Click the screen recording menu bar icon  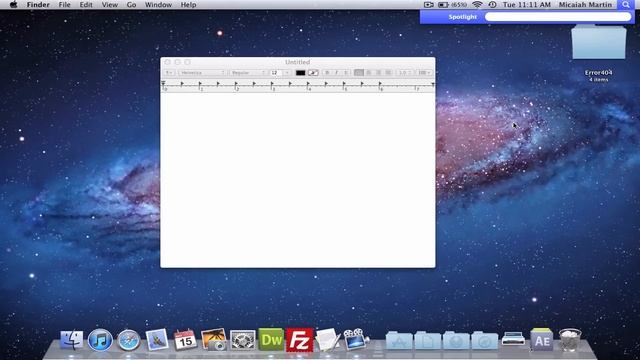tap(429, 5)
